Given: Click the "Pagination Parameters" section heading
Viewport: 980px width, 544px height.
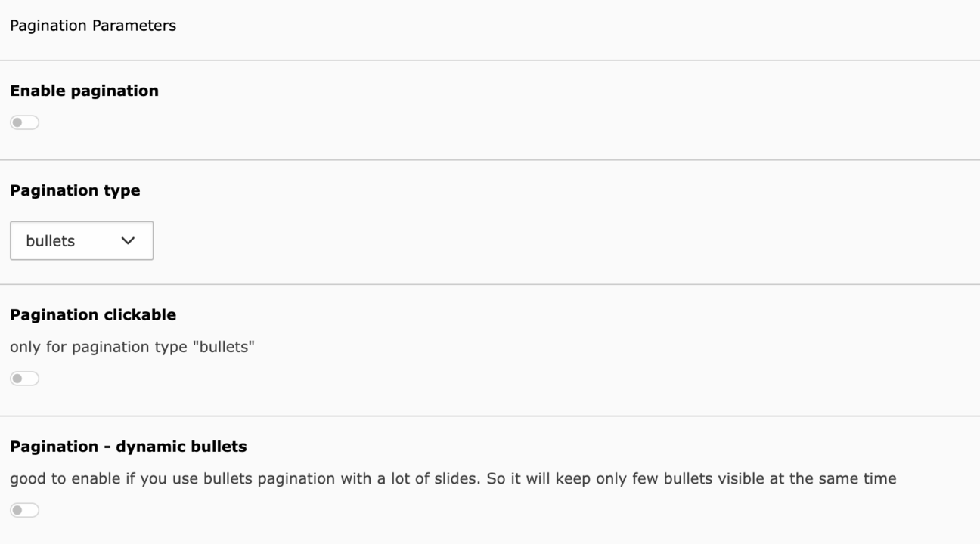Looking at the screenshot, I should (x=93, y=26).
